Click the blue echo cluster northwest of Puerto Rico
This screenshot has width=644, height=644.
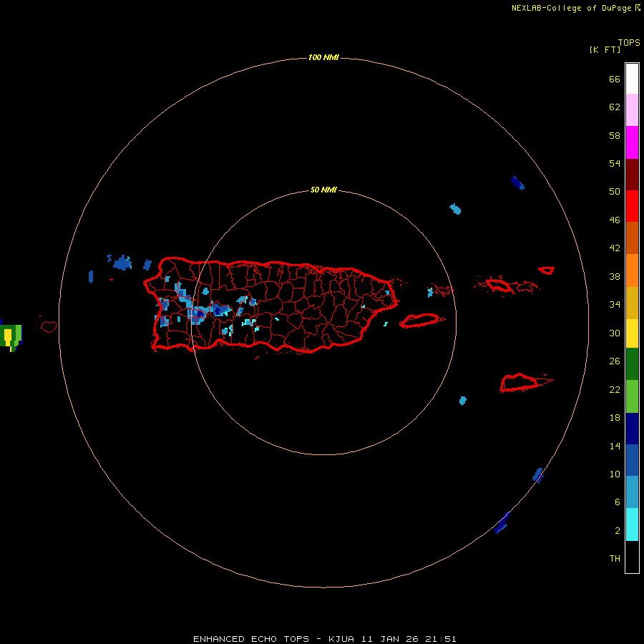[122, 263]
